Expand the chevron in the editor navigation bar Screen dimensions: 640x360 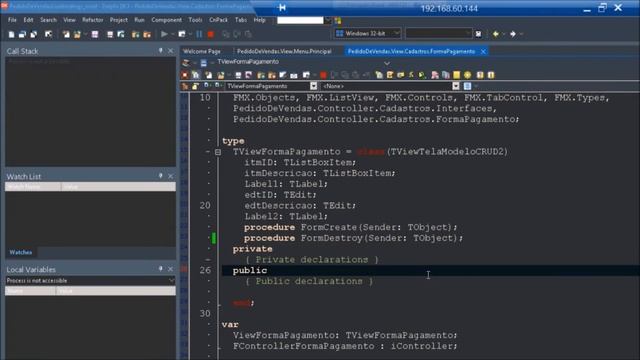click(x=387, y=63)
